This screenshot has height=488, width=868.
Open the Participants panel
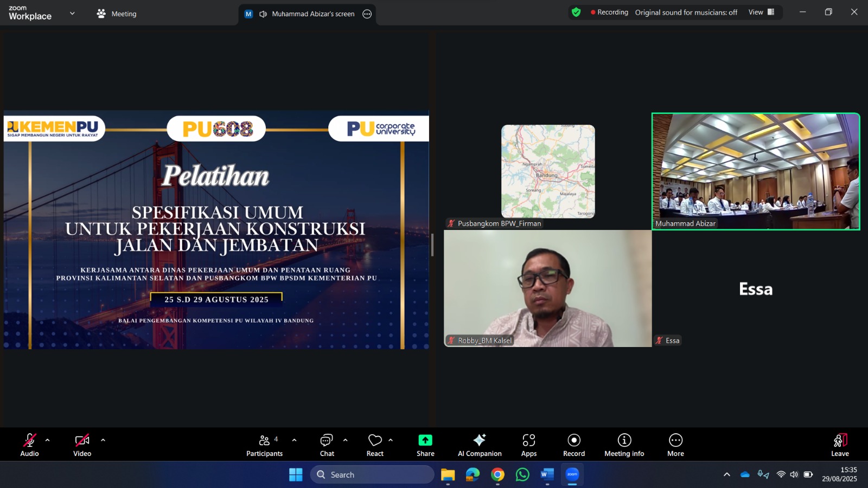[x=264, y=445]
